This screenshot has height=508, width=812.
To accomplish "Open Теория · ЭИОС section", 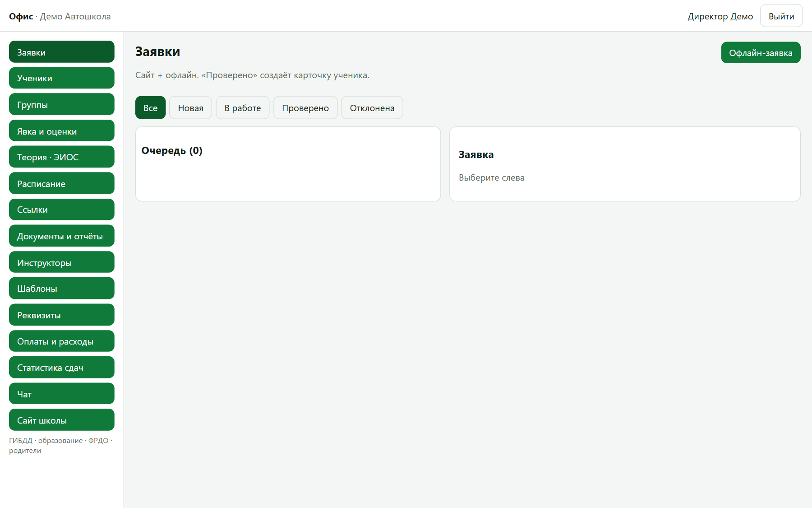I will tap(62, 157).
